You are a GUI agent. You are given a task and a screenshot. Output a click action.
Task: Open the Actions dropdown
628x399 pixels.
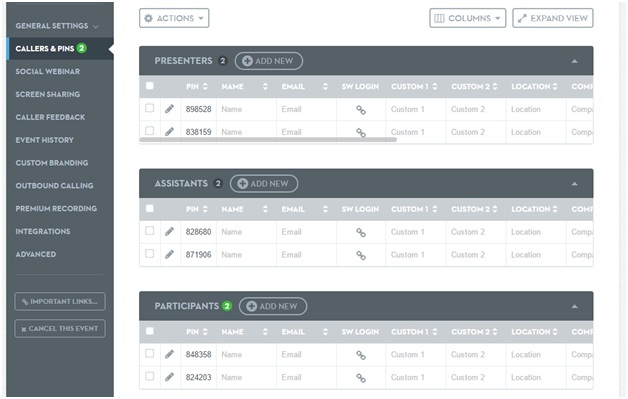point(174,18)
